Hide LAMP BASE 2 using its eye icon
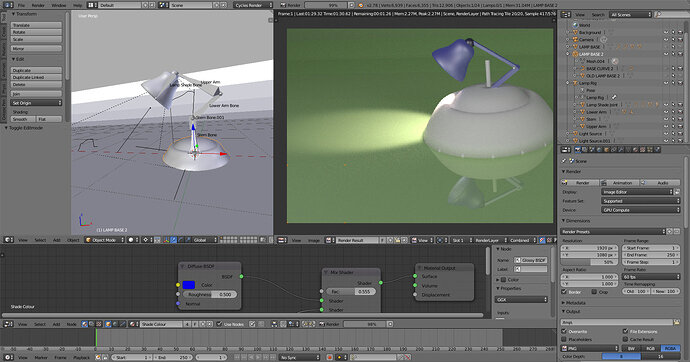The height and width of the screenshot is (362, 690). [x=666, y=54]
